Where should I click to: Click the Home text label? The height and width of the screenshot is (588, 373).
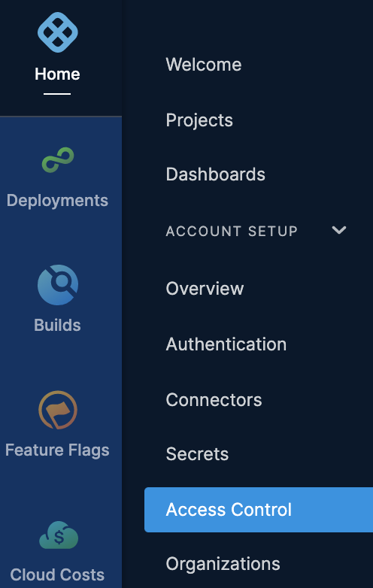point(57,74)
